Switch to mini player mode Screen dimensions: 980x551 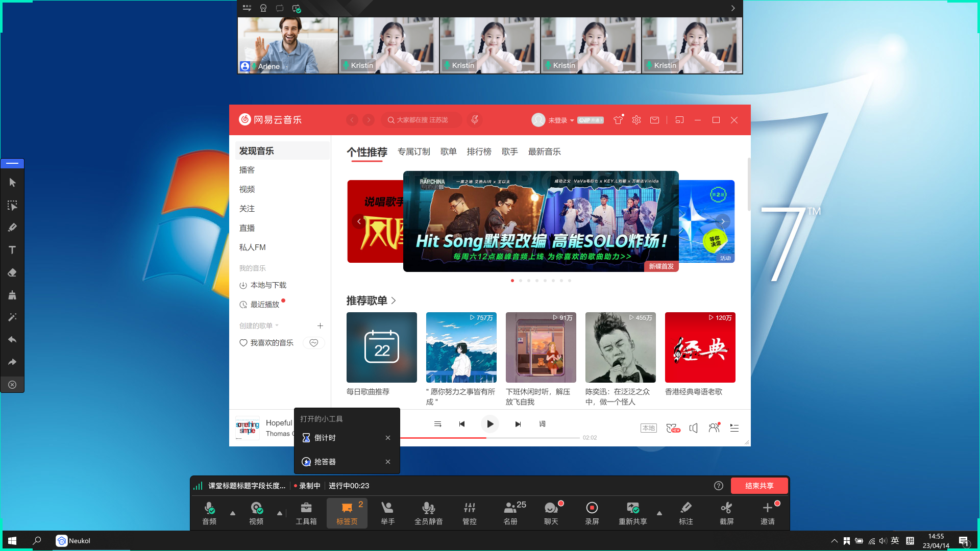point(679,120)
